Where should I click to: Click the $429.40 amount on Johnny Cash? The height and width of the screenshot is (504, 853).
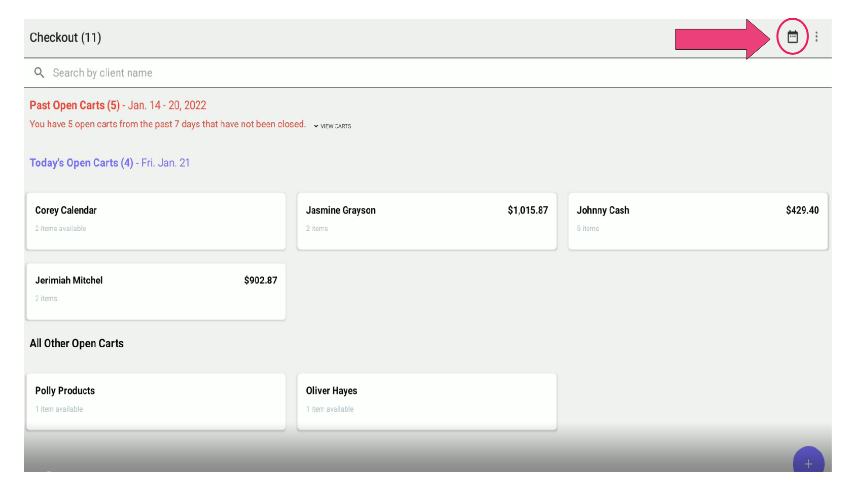[802, 210]
